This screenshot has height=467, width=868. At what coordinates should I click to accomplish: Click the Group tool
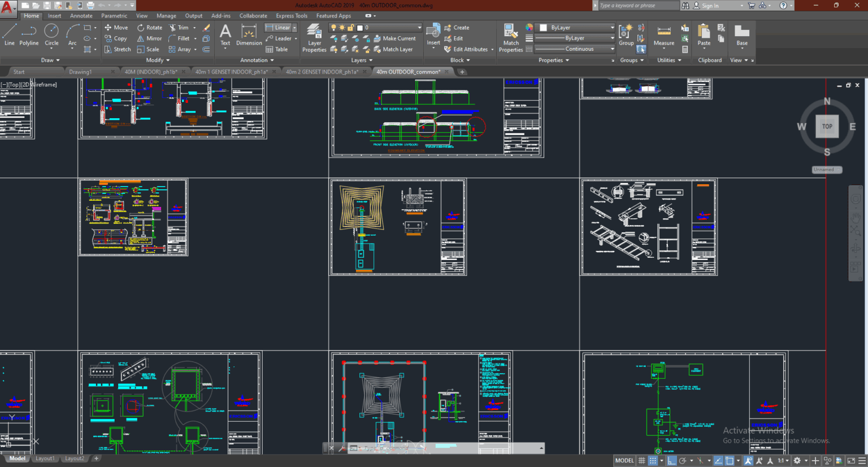(626, 38)
